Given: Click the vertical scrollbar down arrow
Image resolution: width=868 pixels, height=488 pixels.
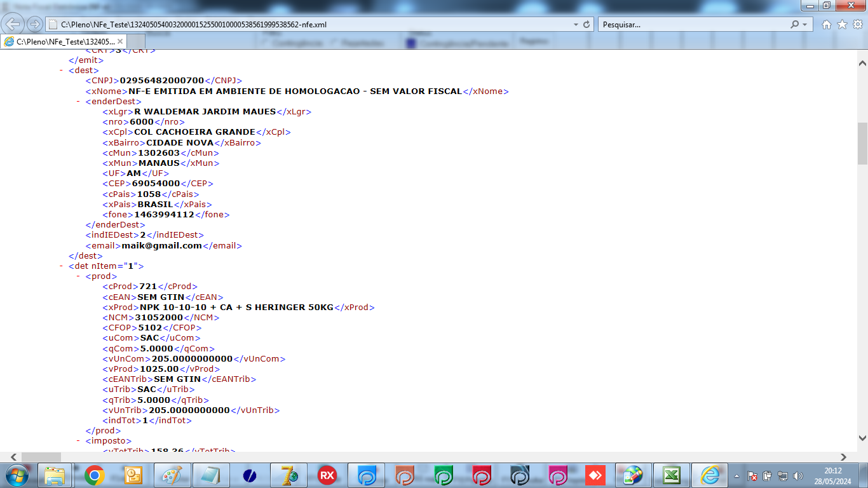Looking at the screenshot, I should coord(862,438).
